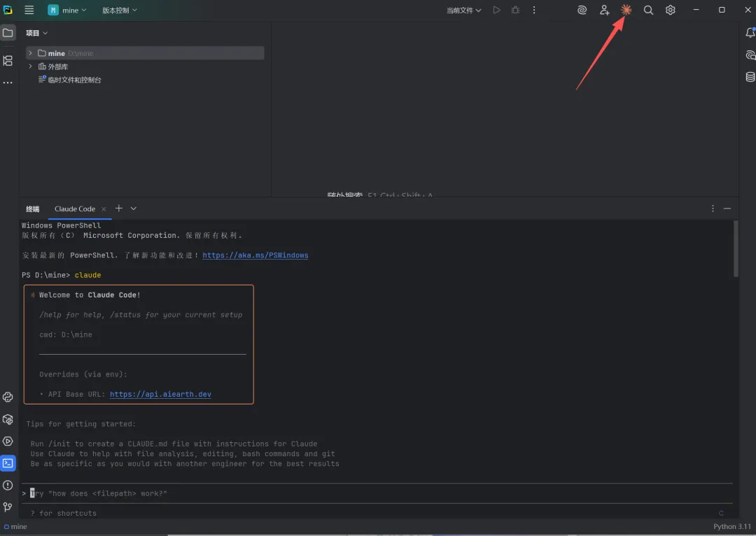Open the AI chat tool window on right
Viewport: 756px width, 536px height.
tap(750, 55)
